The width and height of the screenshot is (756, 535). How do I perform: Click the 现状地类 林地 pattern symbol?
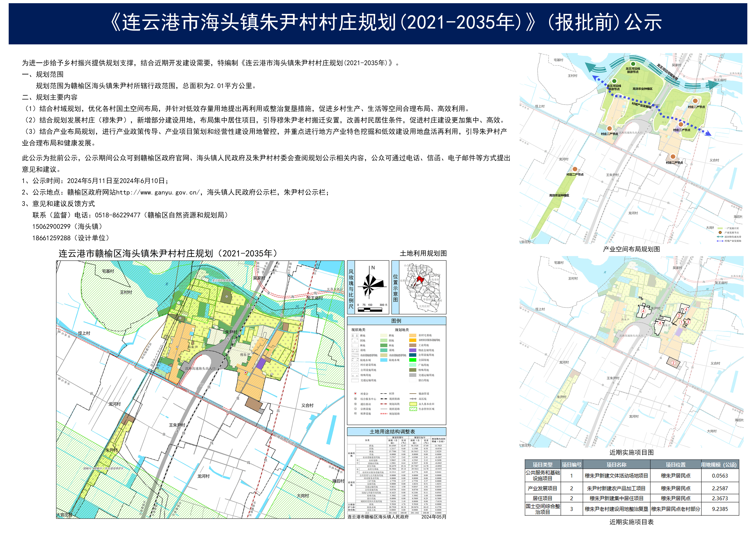click(355, 345)
